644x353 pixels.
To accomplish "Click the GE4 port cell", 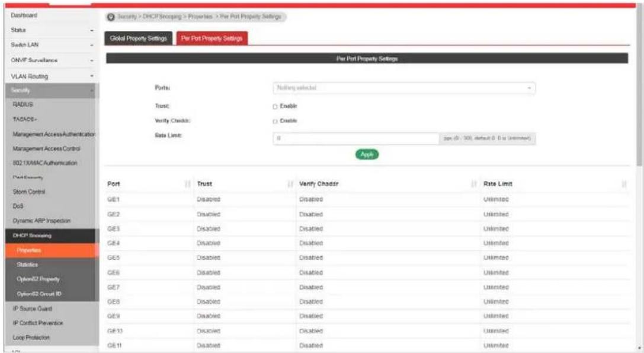I will [113, 243].
